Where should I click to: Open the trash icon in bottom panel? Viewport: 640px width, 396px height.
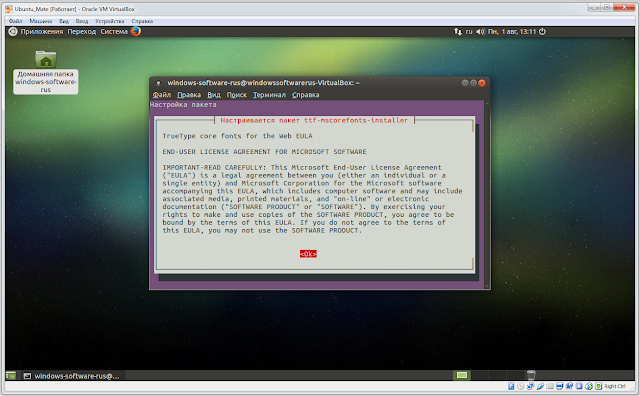[531, 375]
